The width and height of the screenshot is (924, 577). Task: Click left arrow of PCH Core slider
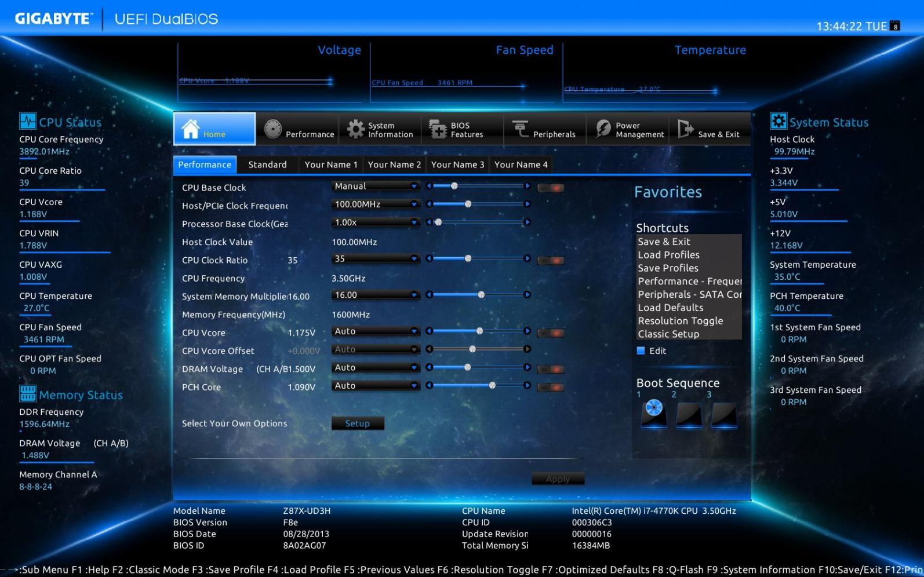point(429,385)
